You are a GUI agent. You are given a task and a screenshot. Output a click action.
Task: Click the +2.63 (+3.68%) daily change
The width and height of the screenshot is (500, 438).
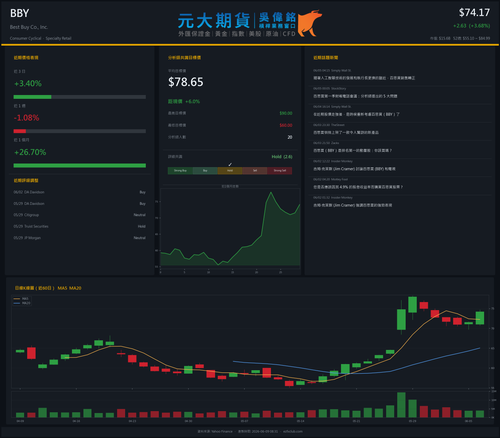[x=471, y=26]
